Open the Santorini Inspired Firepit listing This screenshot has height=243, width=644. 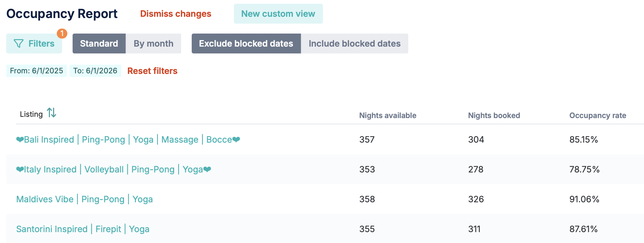click(x=83, y=229)
